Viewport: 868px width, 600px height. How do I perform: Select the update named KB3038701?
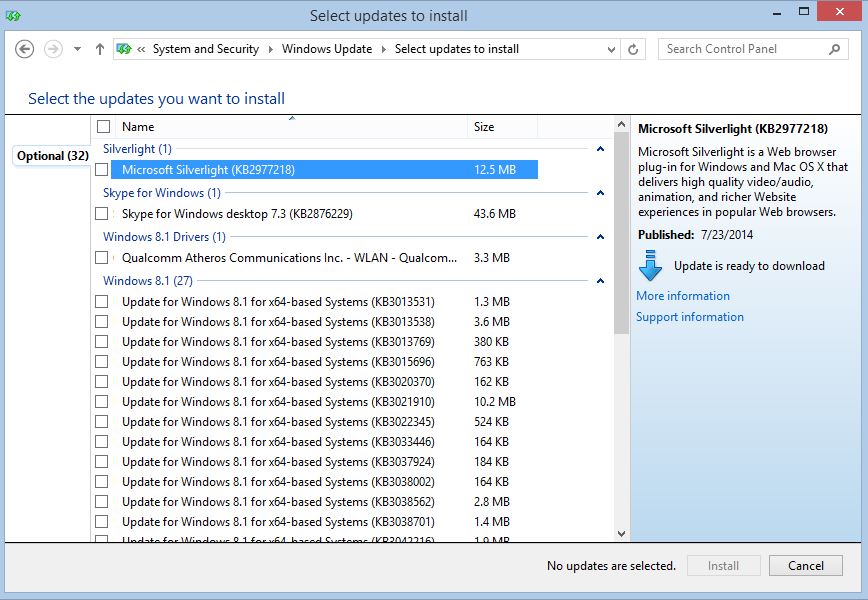(x=324, y=521)
